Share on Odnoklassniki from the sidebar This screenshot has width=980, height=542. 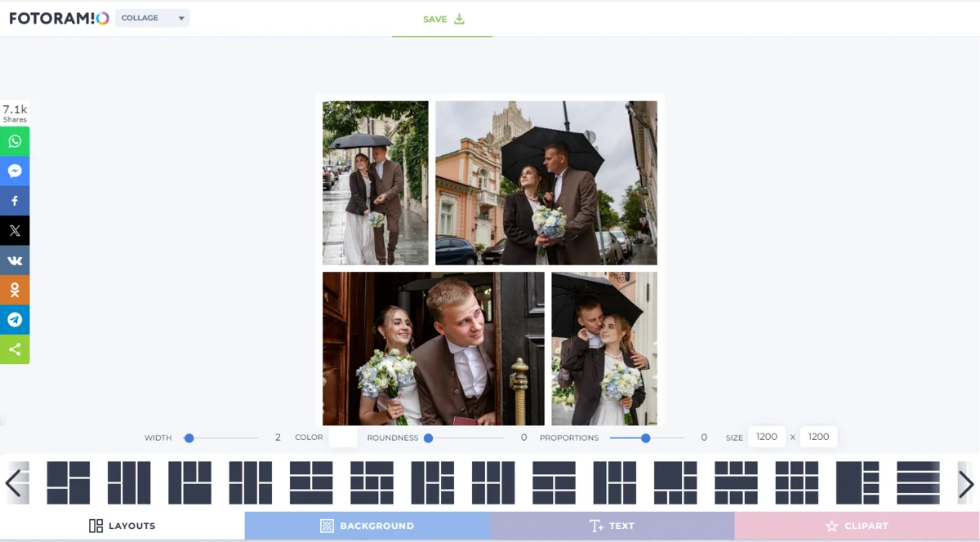click(15, 290)
